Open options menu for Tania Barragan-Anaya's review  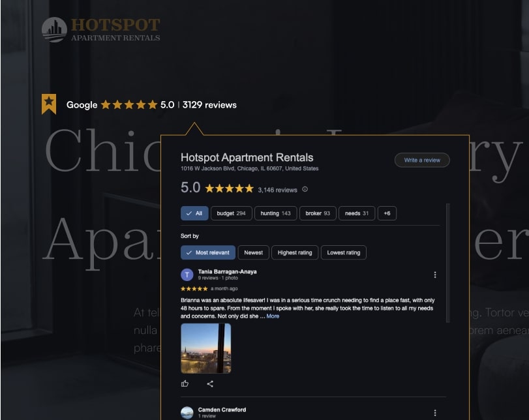[435, 275]
